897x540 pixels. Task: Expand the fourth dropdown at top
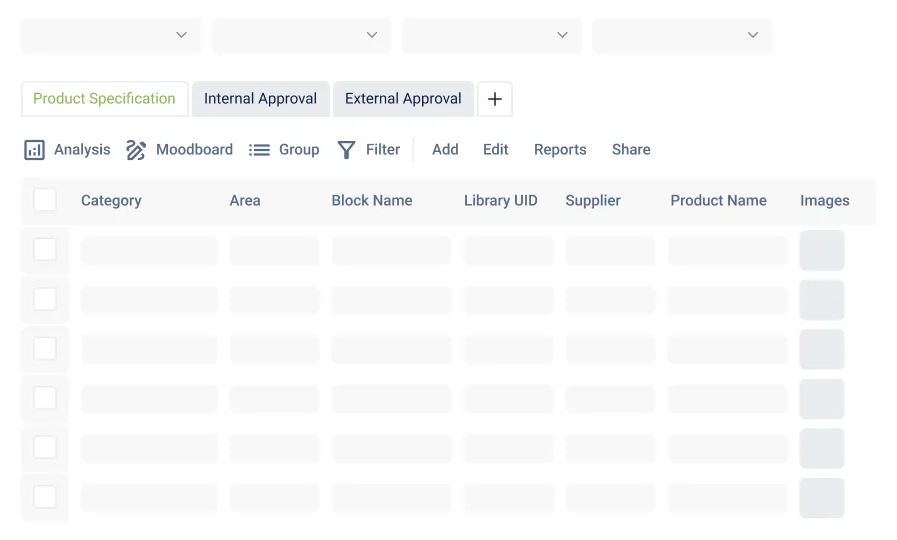pos(682,35)
